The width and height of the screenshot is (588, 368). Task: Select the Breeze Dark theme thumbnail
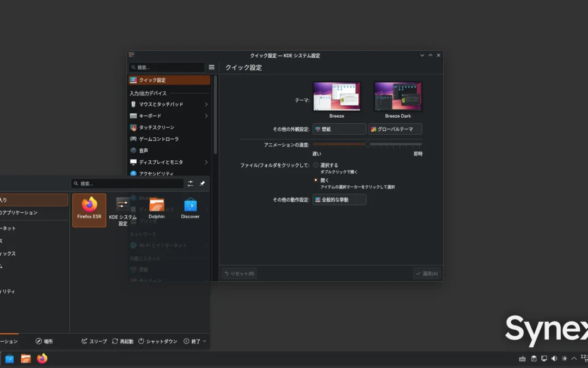coord(397,96)
